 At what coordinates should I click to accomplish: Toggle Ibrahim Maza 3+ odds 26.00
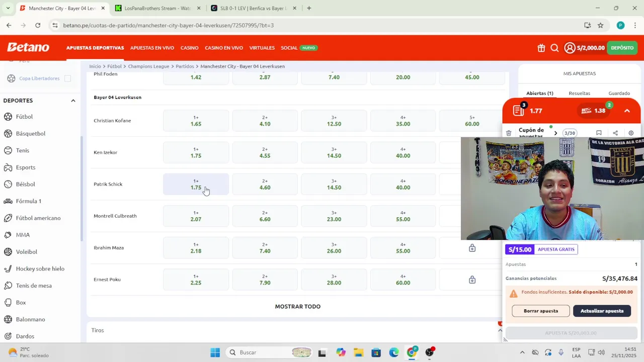[334, 248]
